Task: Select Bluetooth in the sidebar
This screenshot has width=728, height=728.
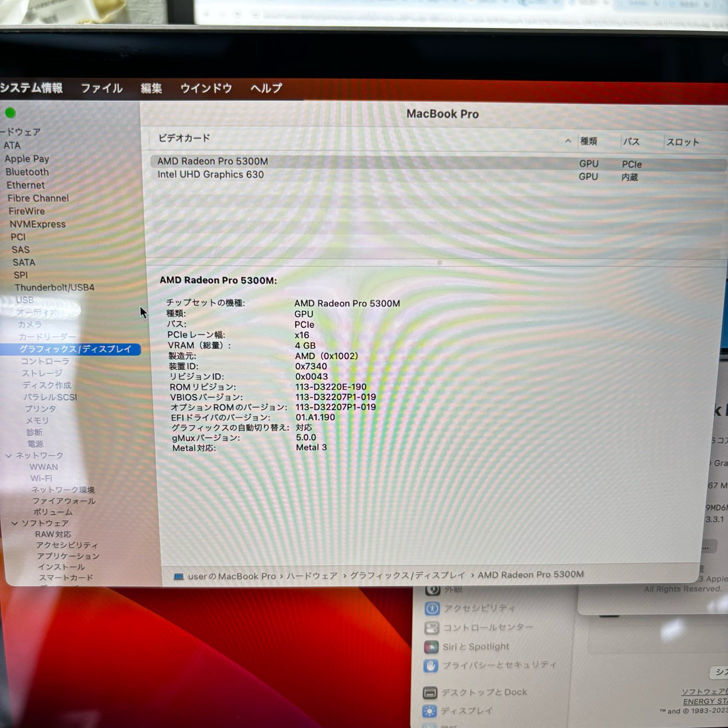Action: [27, 172]
